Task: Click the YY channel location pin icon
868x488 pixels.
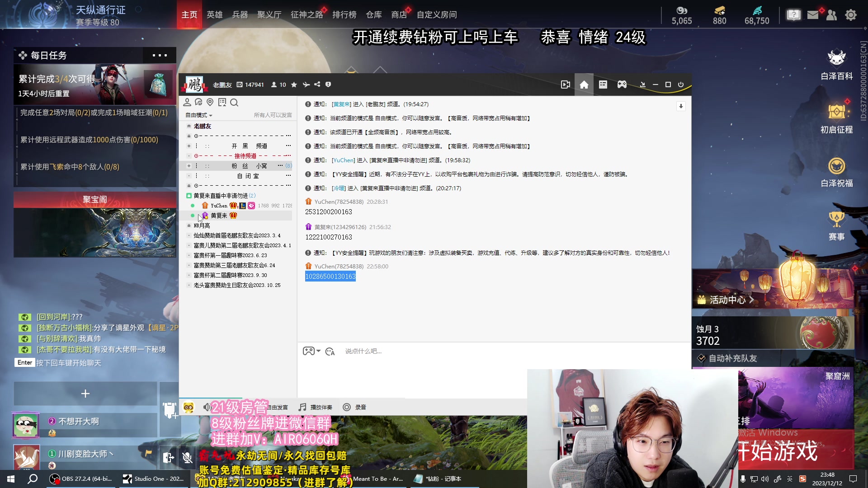Action: pyautogui.click(x=210, y=103)
